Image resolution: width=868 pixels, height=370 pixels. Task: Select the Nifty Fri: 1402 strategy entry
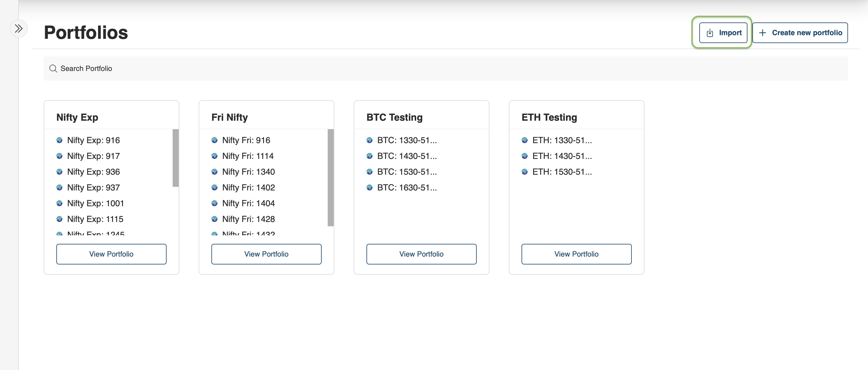(x=248, y=188)
